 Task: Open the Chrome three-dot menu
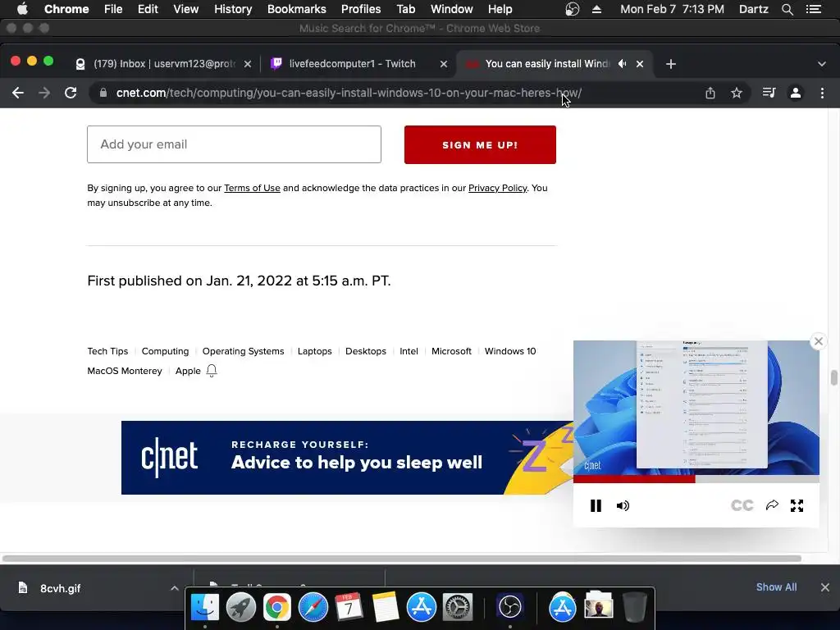tap(822, 93)
